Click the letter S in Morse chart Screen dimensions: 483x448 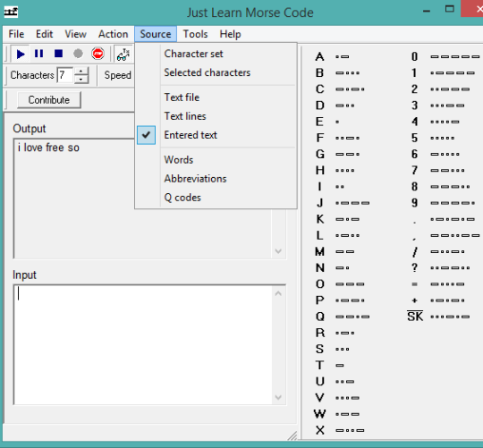coord(319,349)
